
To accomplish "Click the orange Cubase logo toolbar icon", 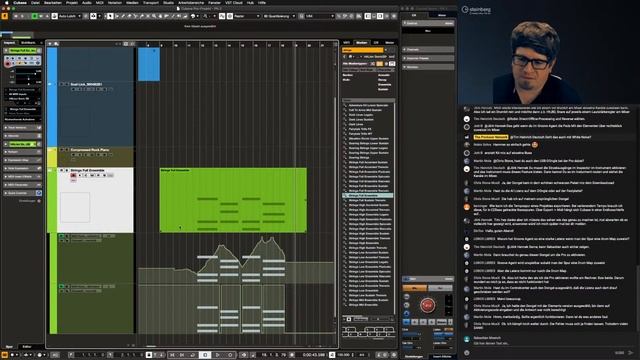I will tap(4, 16).
